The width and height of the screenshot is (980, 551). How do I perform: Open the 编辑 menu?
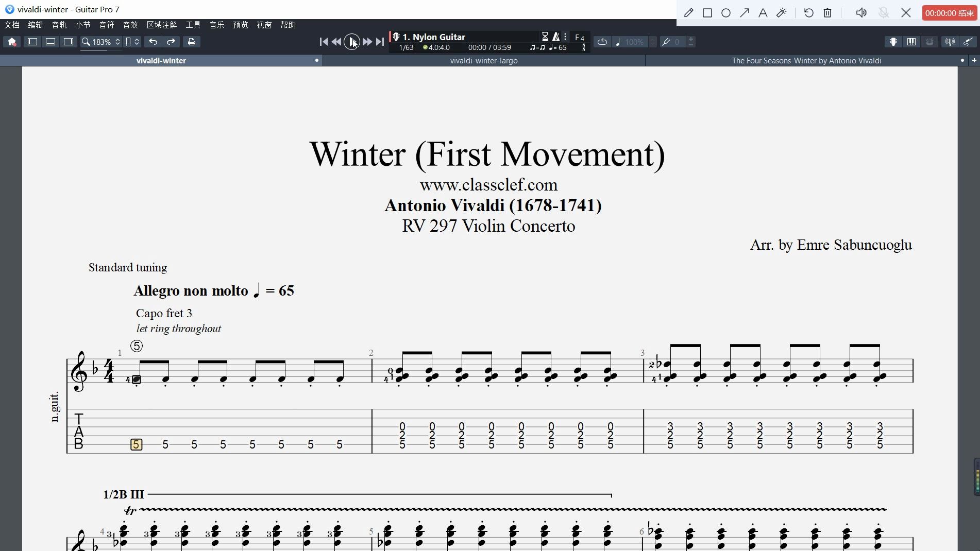click(x=36, y=25)
